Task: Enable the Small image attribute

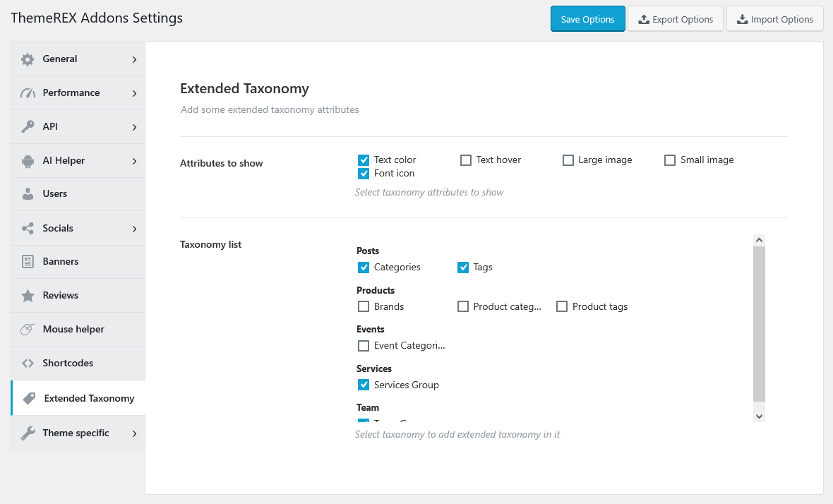Action: [x=670, y=160]
